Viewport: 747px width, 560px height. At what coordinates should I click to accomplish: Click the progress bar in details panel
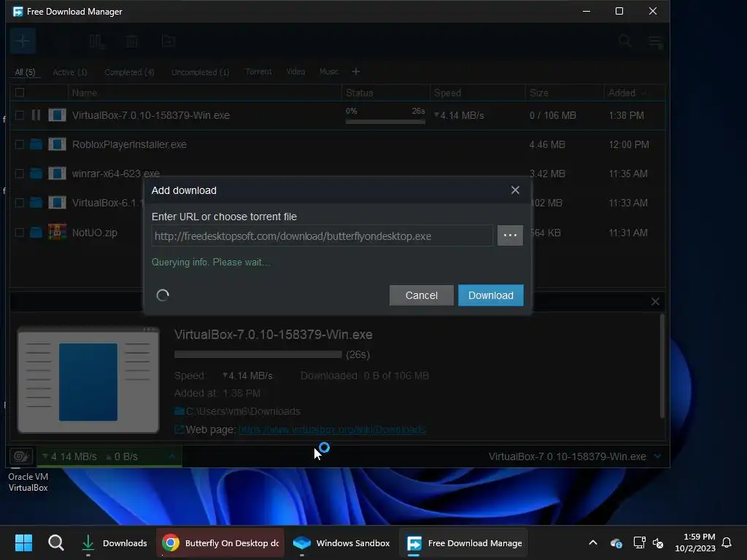(x=258, y=354)
